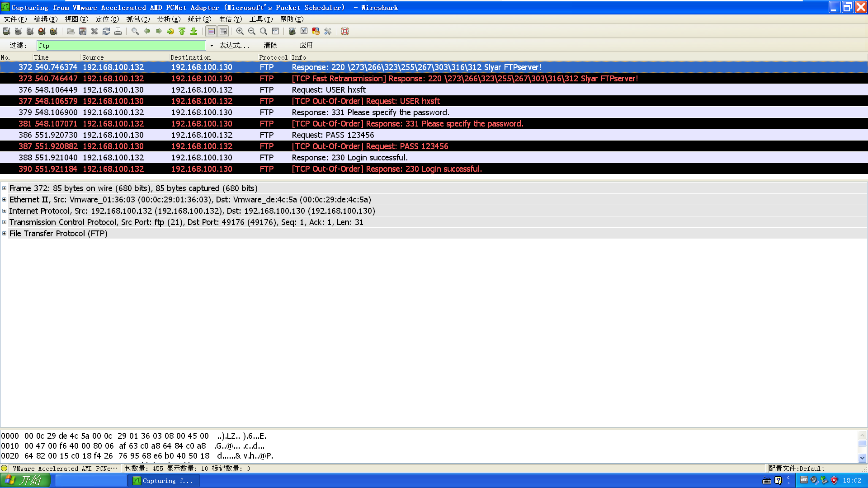Open the coloring rules icon

[x=316, y=31]
